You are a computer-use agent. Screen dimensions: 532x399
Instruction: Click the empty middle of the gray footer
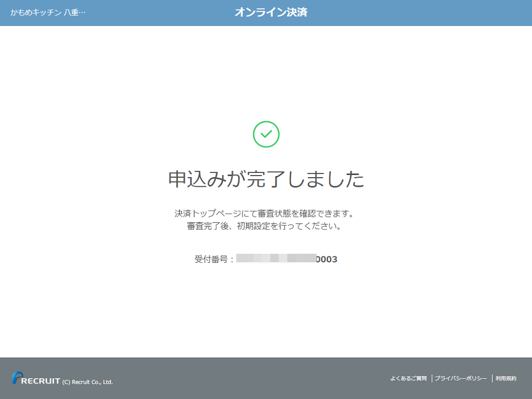pyautogui.click(x=250, y=378)
